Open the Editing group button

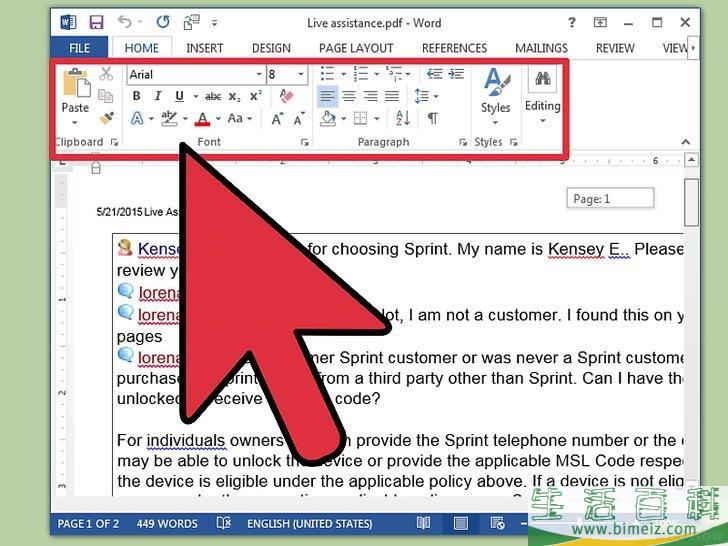point(542,97)
